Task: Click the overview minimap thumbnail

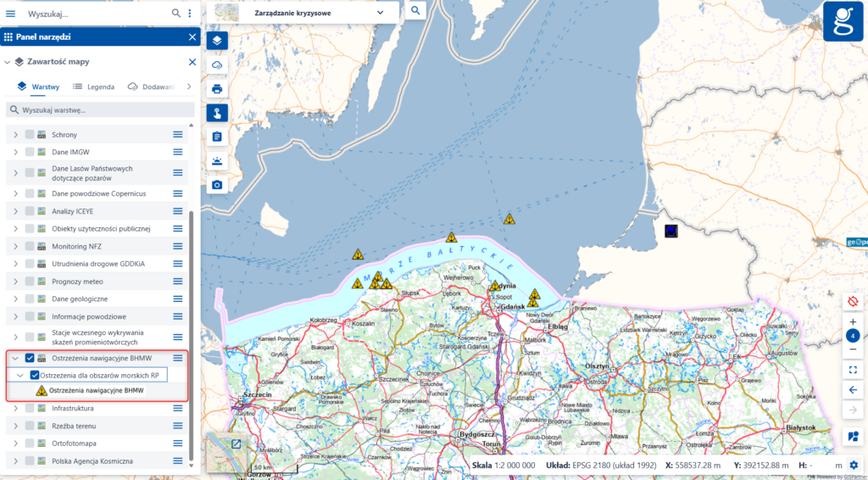Action: click(226, 453)
